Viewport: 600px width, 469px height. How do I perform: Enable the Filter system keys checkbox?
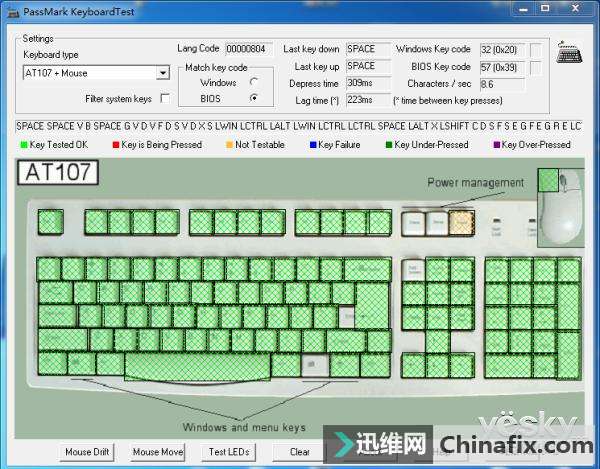165,98
